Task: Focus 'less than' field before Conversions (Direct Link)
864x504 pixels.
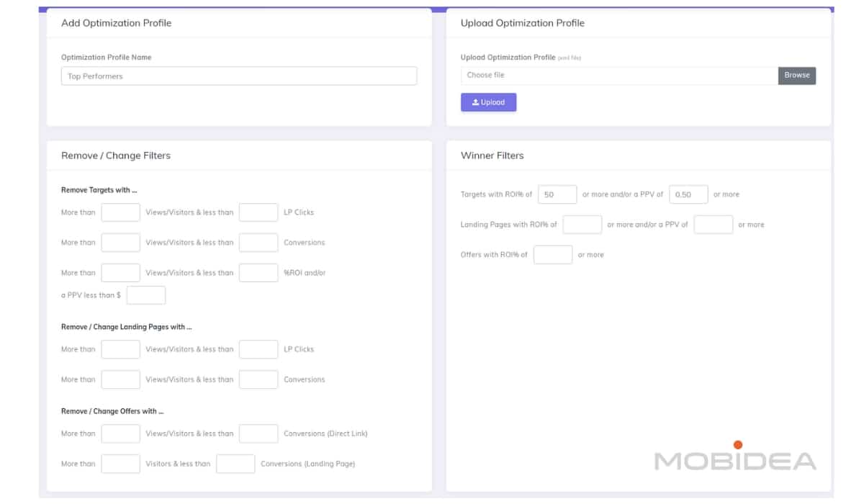Action: coord(258,433)
